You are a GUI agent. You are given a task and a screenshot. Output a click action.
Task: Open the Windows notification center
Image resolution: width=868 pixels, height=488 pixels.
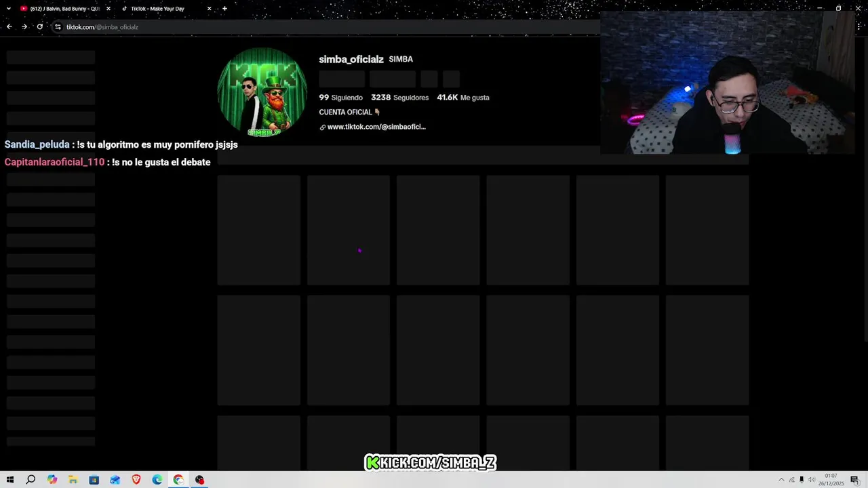tap(855, 480)
